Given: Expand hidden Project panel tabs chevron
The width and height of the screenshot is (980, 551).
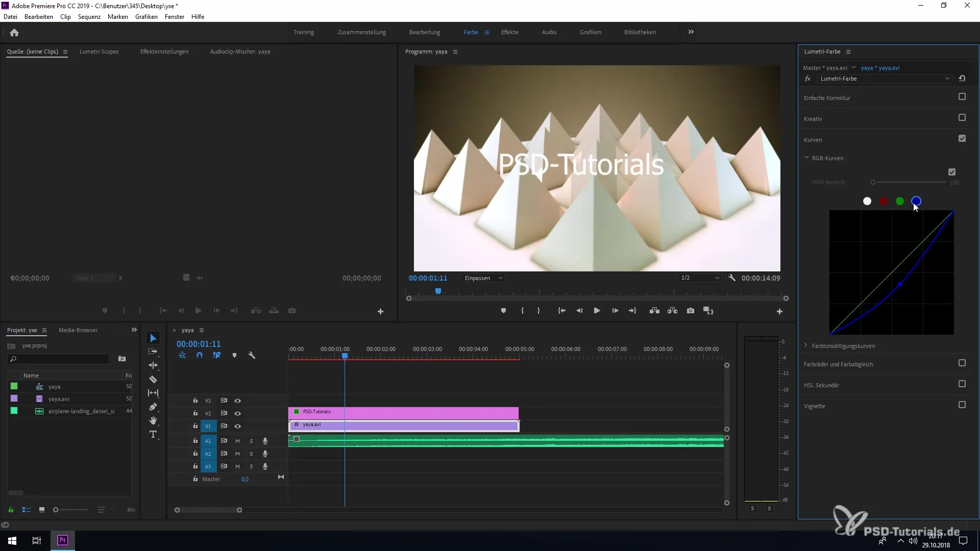Looking at the screenshot, I should [x=134, y=330].
